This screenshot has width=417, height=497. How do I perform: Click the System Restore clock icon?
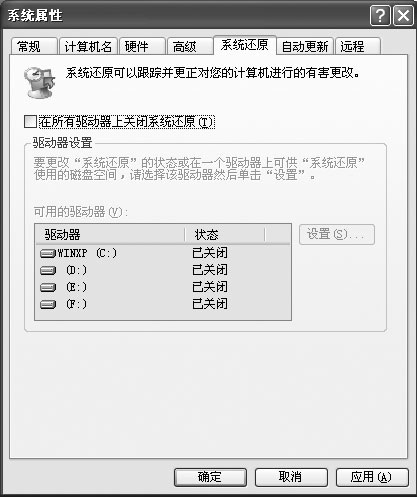pyautogui.click(x=39, y=83)
